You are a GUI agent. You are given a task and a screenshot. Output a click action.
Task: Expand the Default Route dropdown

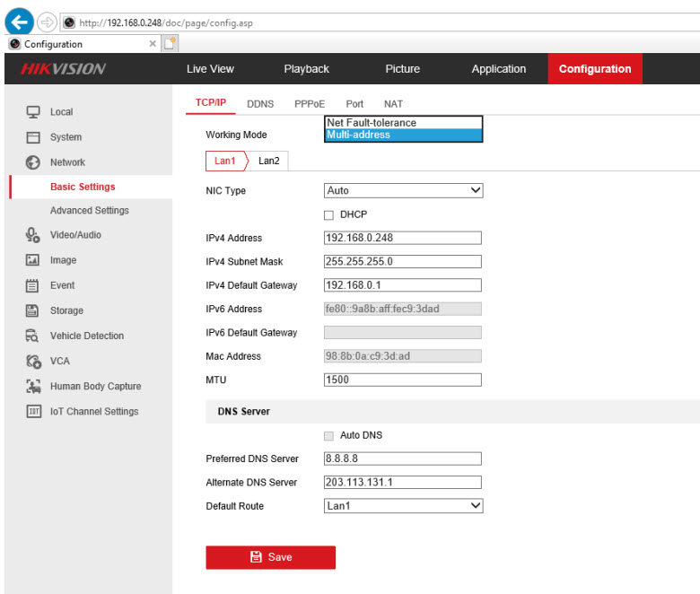pos(403,506)
